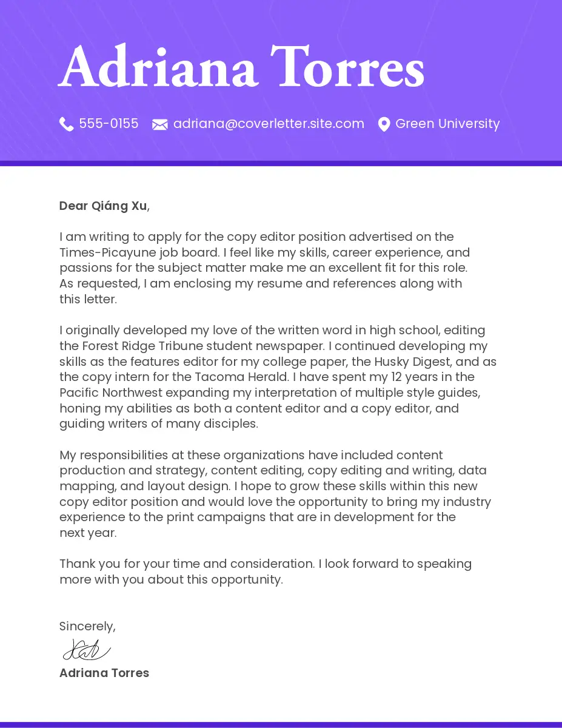This screenshot has width=562, height=728.
Task: Click the Thank you closing paragraph
Action: [x=265, y=571]
